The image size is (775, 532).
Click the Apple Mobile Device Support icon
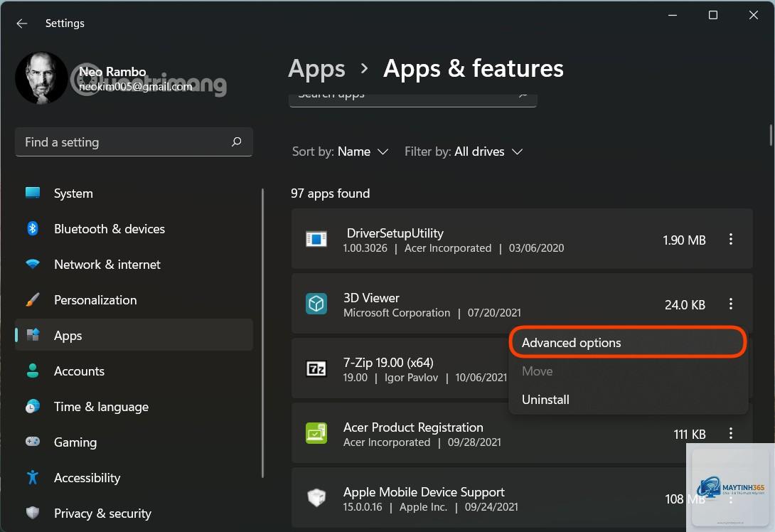[x=316, y=497]
